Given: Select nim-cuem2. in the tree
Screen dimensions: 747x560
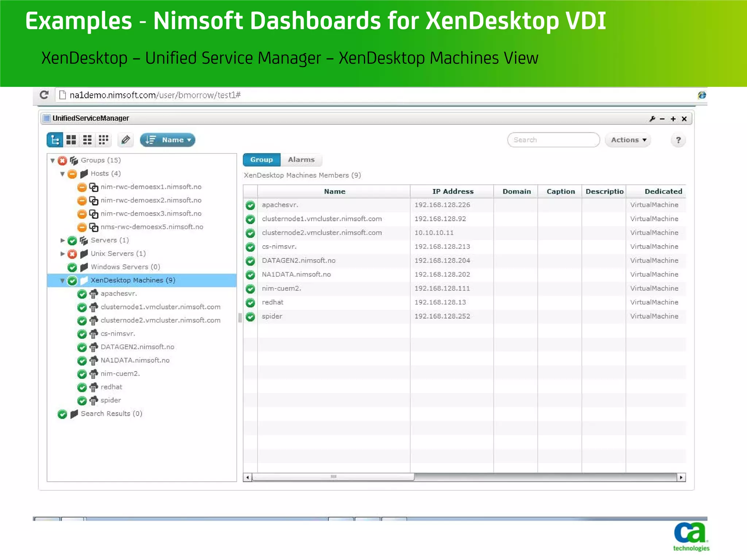Looking at the screenshot, I should pos(120,374).
